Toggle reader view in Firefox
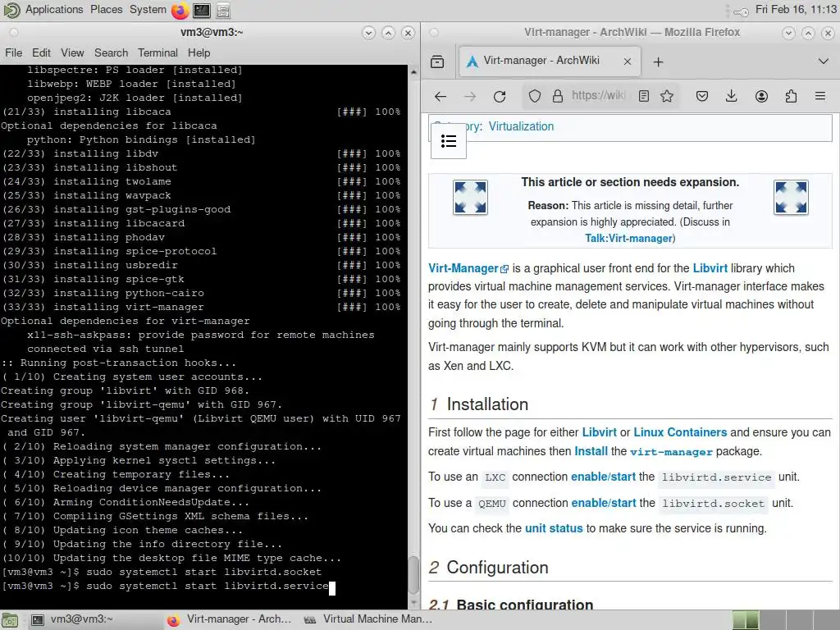 point(644,96)
